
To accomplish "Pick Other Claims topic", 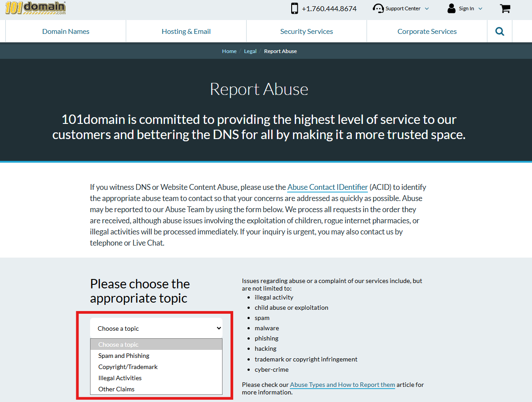I will coord(116,389).
